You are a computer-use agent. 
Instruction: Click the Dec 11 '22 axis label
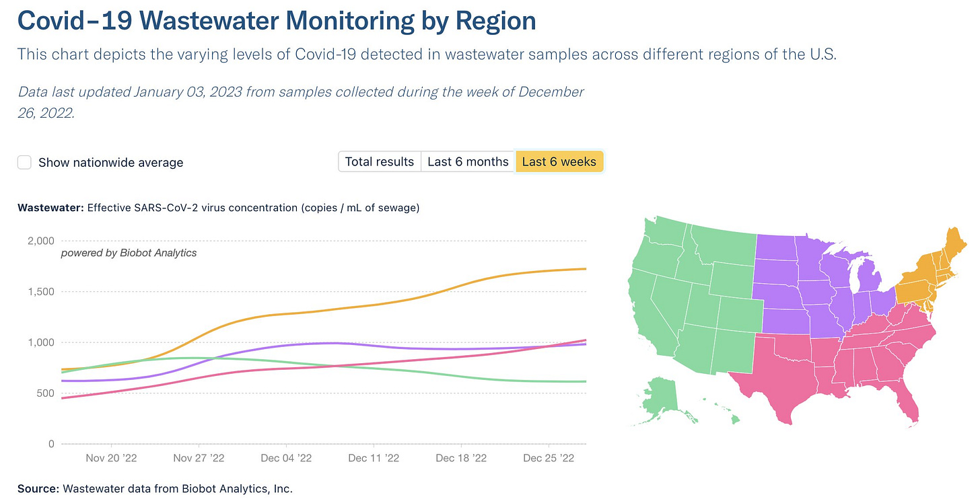click(x=374, y=458)
